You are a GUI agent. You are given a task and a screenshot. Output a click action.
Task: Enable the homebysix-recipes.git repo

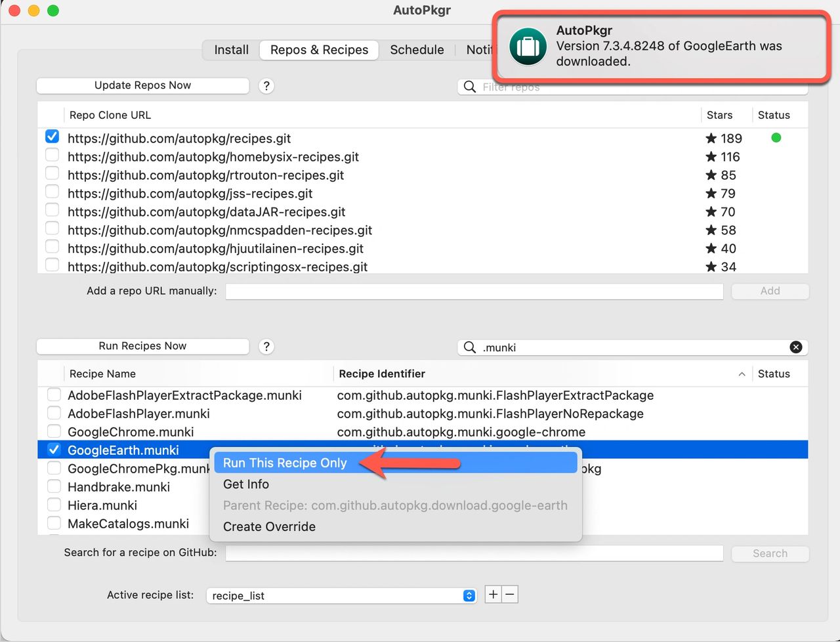pyautogui.click(x=52, y=155)
